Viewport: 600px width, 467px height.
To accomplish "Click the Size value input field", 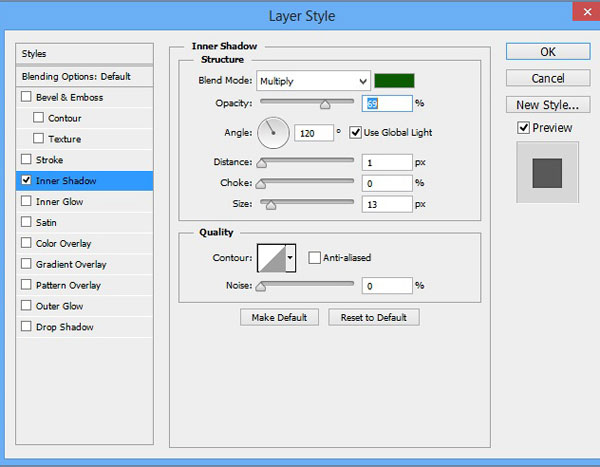I will tap(387, 204).
